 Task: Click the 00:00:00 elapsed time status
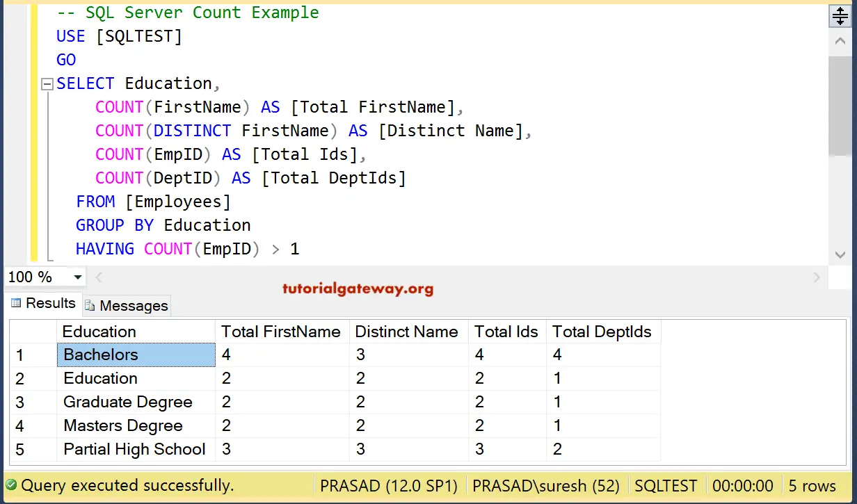click(x=742, y=486)
